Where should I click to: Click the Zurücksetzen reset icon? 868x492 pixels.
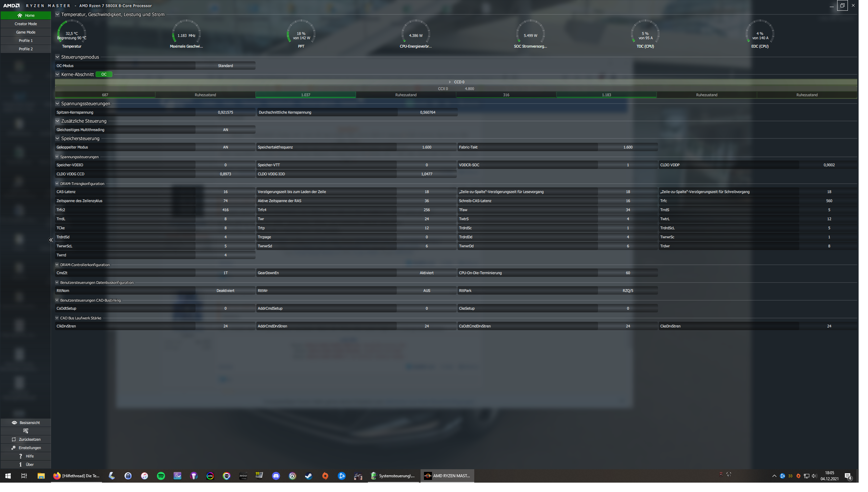(13, 439)
